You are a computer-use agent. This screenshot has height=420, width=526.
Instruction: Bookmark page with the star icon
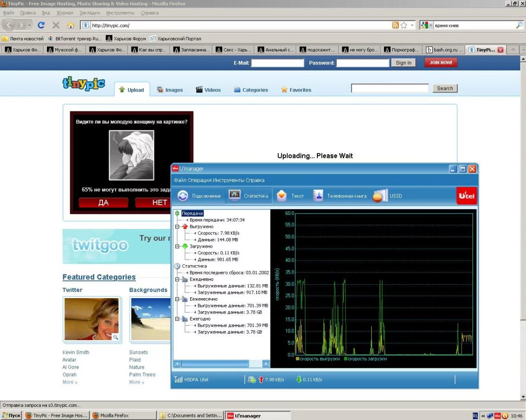pos(404,25)
